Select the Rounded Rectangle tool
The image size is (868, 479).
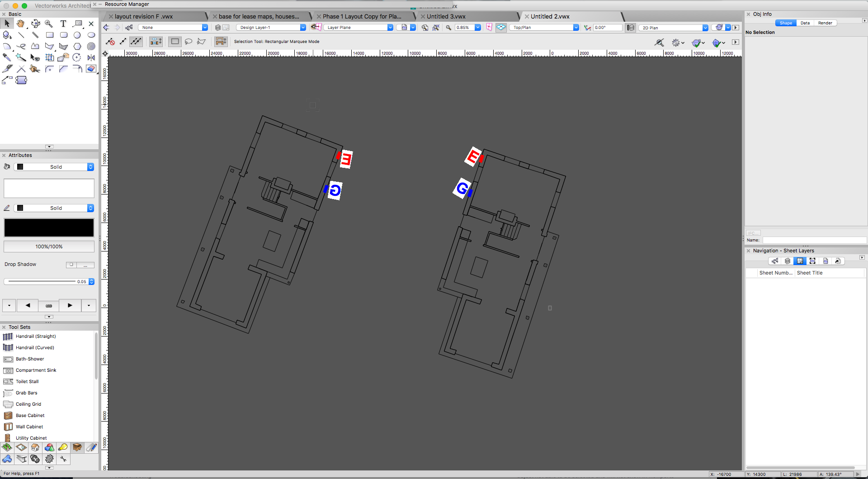point(64,35)
